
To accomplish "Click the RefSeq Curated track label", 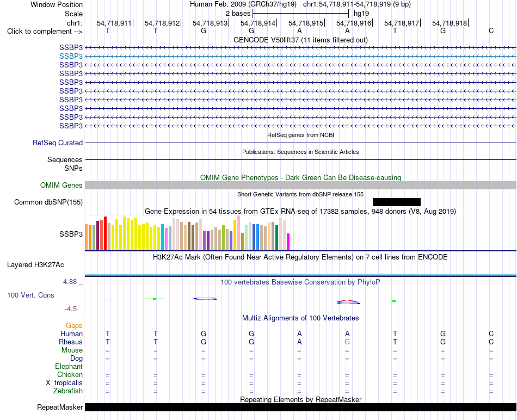I will coord(58,143).
